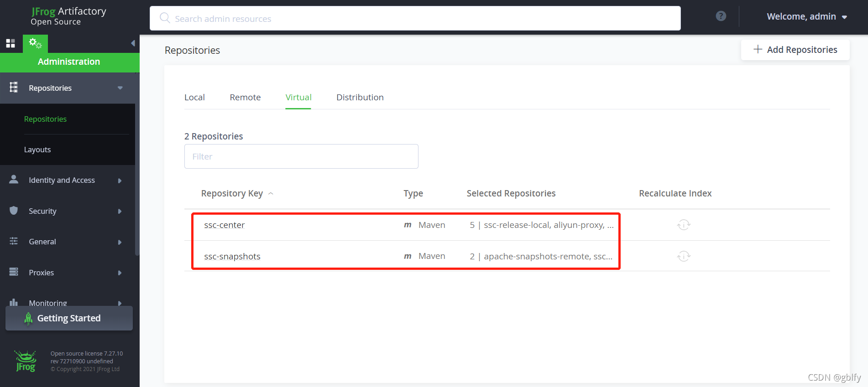Click the Proxies server icon
The image size is (868, 387).
tap(14, 272)
